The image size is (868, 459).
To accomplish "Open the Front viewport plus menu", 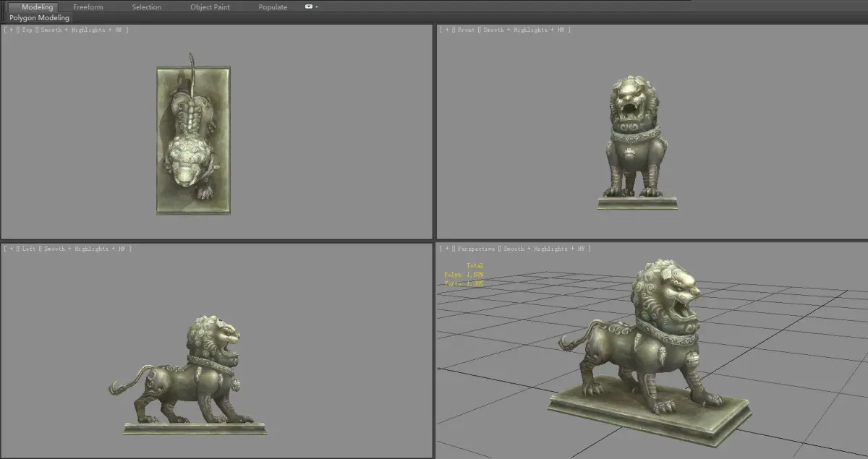I will (448, 30).
